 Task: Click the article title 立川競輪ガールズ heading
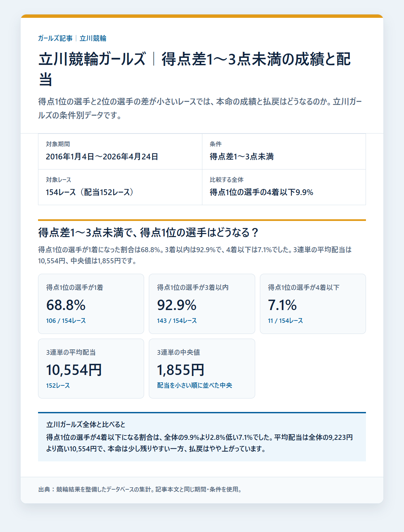coord(195,69)
